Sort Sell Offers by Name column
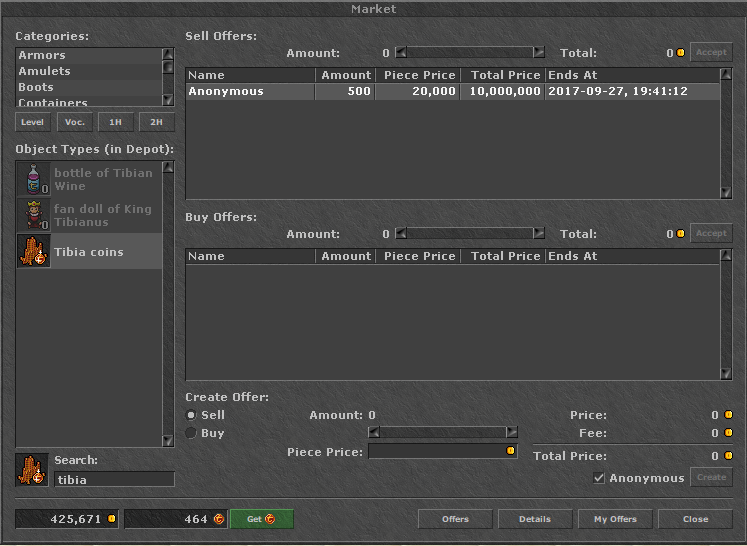 (251, 75)
